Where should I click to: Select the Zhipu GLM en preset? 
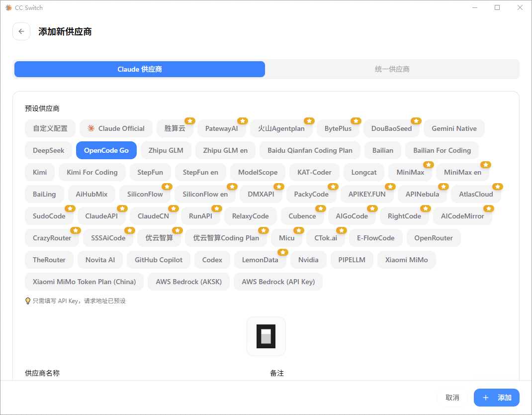point(225,150)
